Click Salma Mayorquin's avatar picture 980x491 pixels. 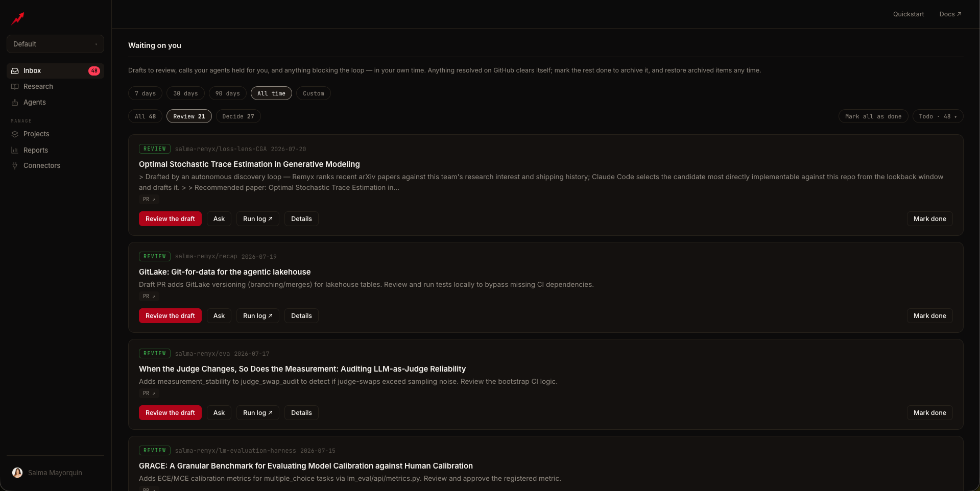tap(17, 473)
